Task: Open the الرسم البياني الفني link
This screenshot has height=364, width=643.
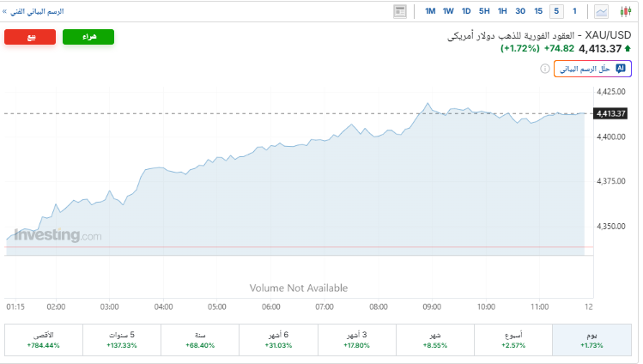Action: pos(34,11)
